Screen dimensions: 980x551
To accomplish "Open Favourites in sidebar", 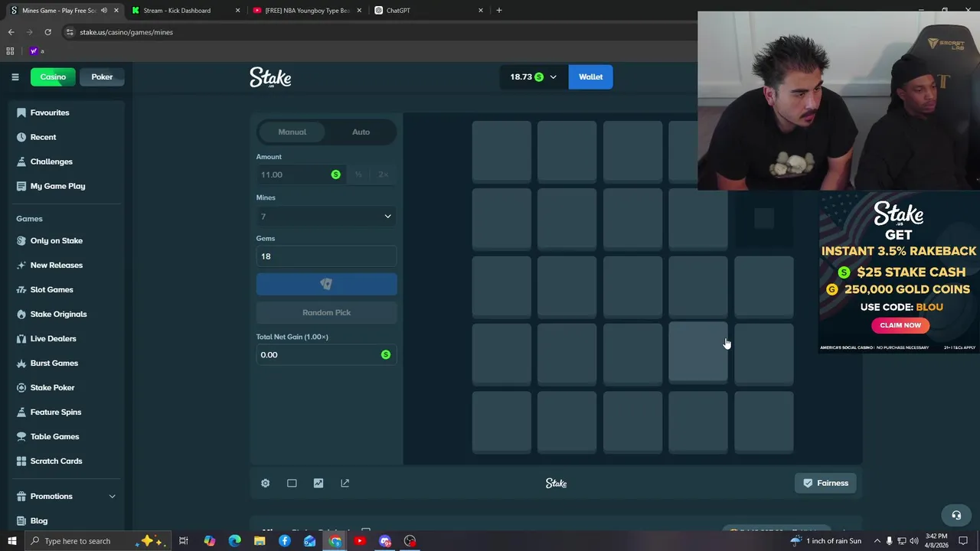I will point(67,112).
